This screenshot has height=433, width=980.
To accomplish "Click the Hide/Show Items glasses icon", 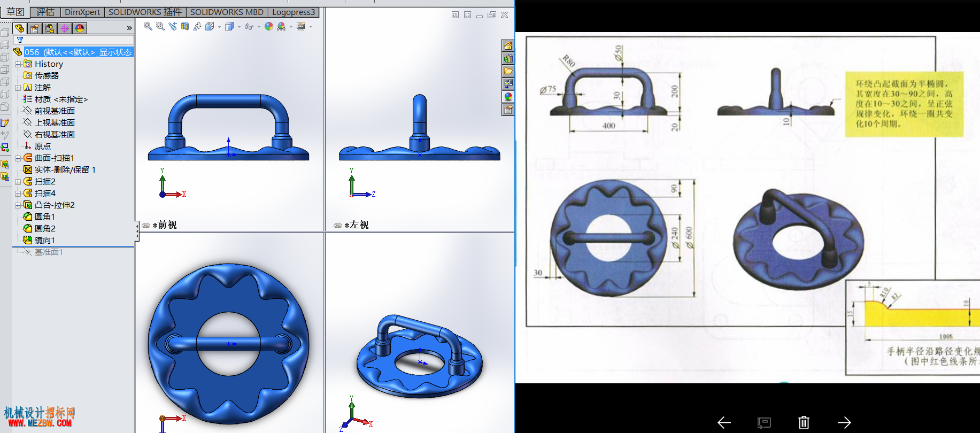I will point(249,26).
